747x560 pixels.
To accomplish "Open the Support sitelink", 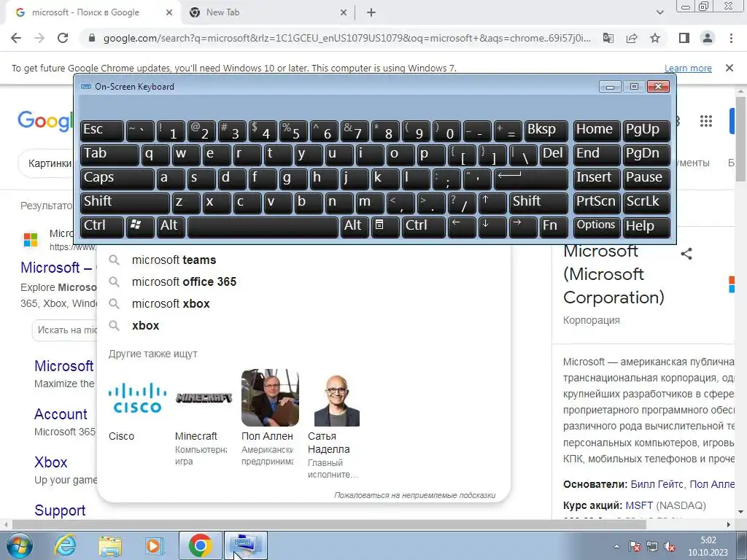I will coord(60,510).
